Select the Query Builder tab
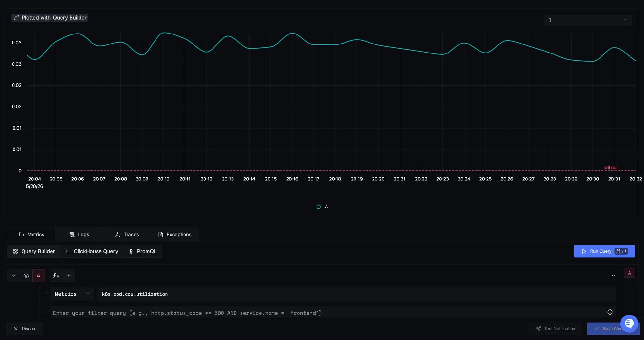644x340 pixels. 34,251
